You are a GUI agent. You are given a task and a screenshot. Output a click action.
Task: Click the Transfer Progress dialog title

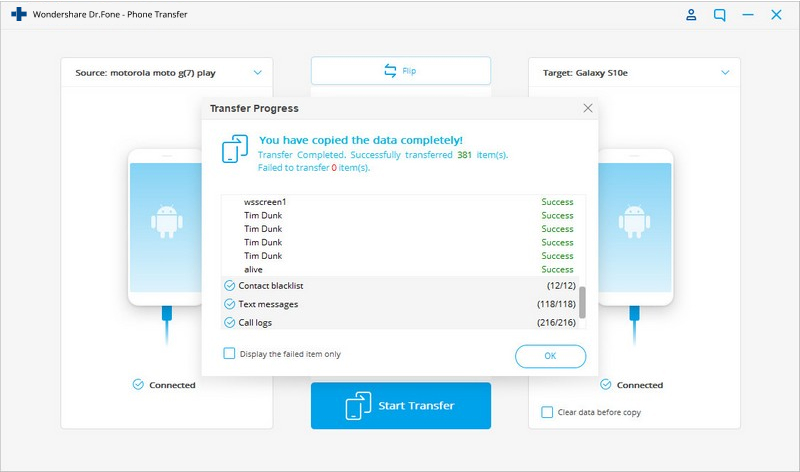click(x=254, y=108)
